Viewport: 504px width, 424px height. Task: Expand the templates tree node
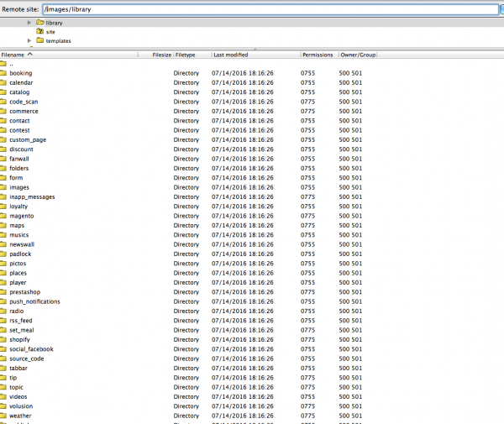(29, 40)
